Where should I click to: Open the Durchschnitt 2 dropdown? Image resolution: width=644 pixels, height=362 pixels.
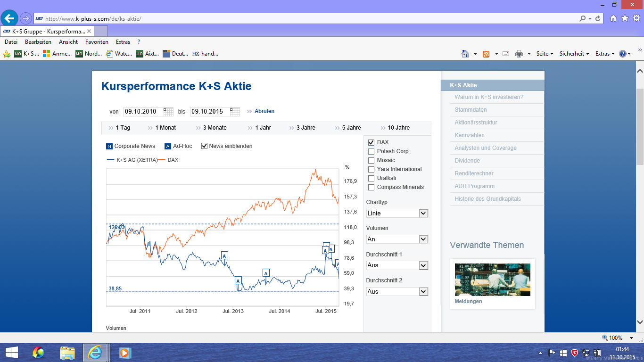coord(397,291)
